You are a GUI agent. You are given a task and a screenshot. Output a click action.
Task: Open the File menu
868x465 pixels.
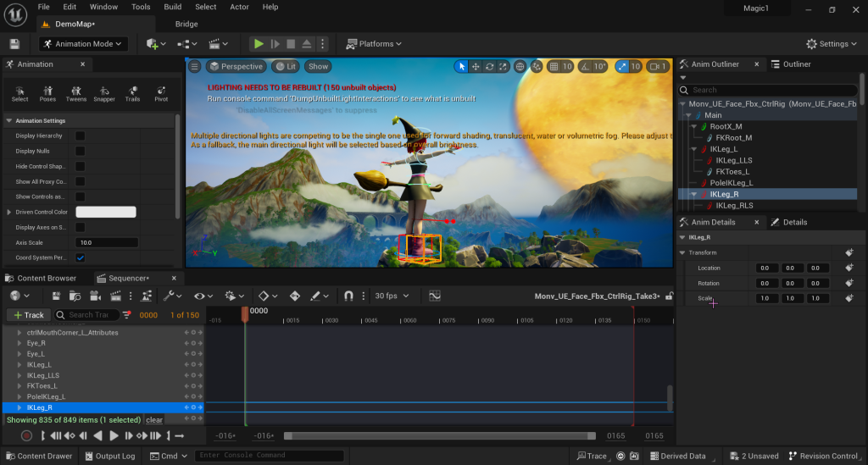44,7
